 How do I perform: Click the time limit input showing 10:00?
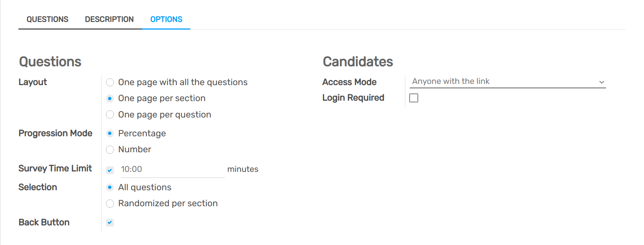tap(172, 169)
